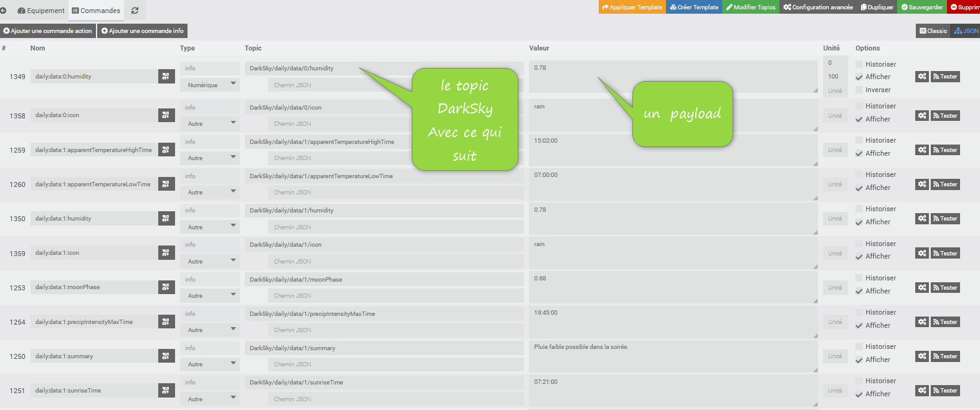Click the refresh icon tab
980x410 pixels.
point(135,11)
